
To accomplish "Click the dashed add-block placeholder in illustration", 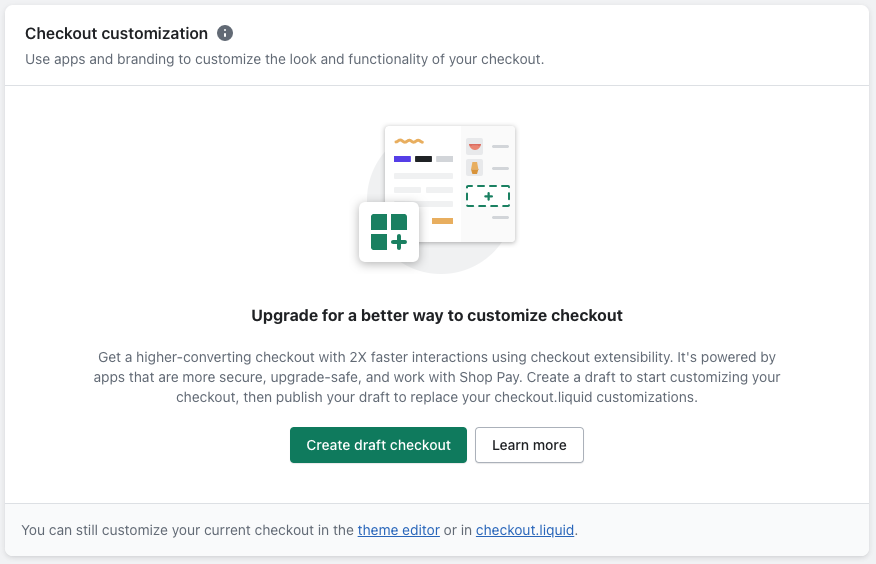I will tap(488, 196).
